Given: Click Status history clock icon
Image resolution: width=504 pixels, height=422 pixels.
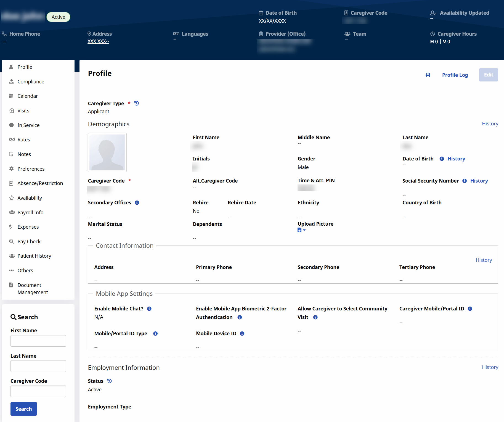Looking at the screenshot, I should click(x=110, y=381).
